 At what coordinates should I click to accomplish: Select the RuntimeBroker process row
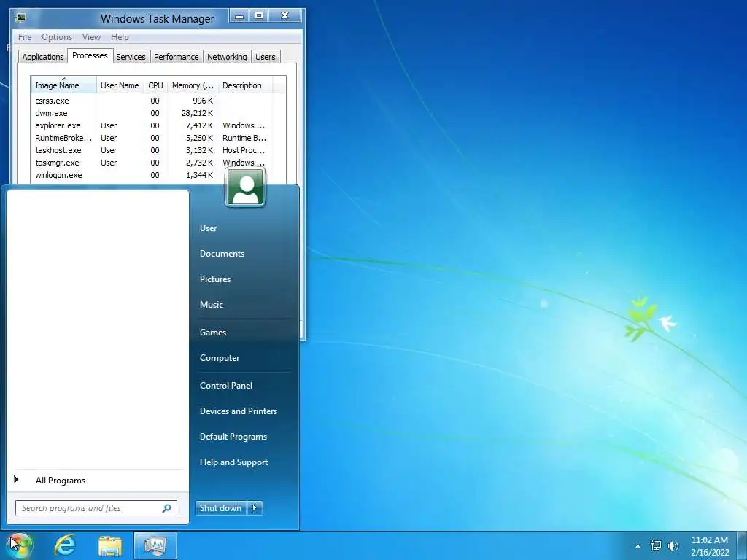click(158, 138)
